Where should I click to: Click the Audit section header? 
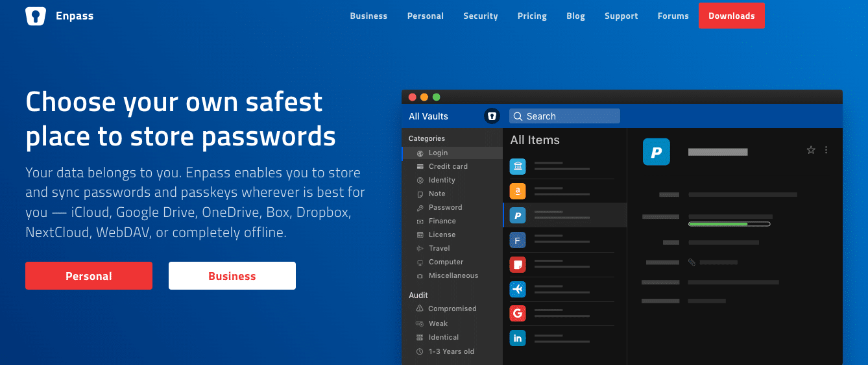click(x=418, y=295)
